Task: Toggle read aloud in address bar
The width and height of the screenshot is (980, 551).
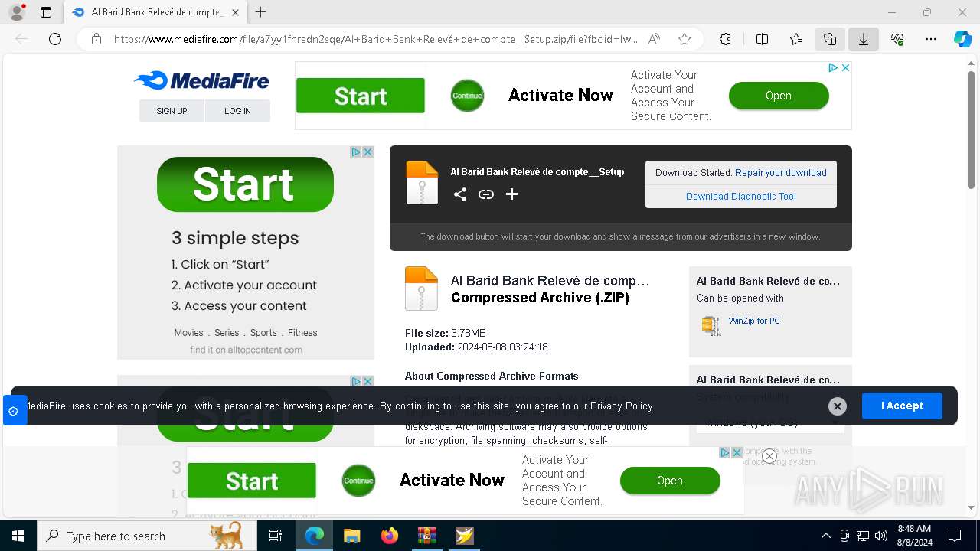Action: (x=654, y=39)
